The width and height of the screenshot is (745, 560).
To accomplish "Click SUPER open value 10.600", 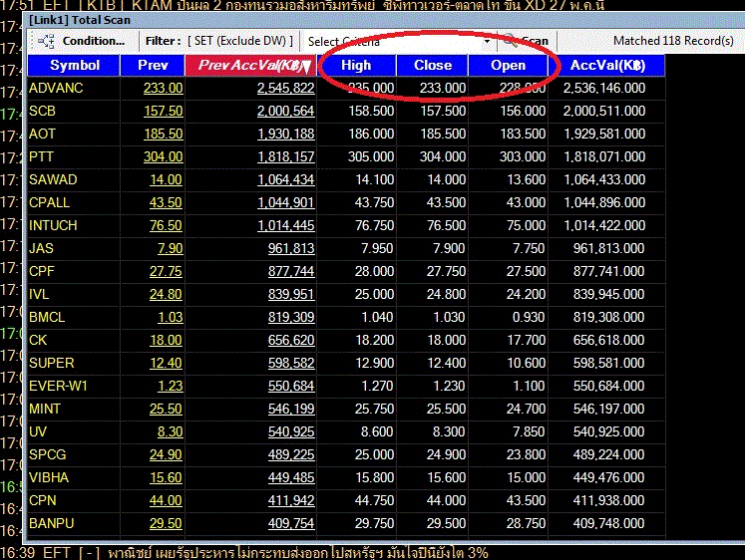I will point(526,363).
